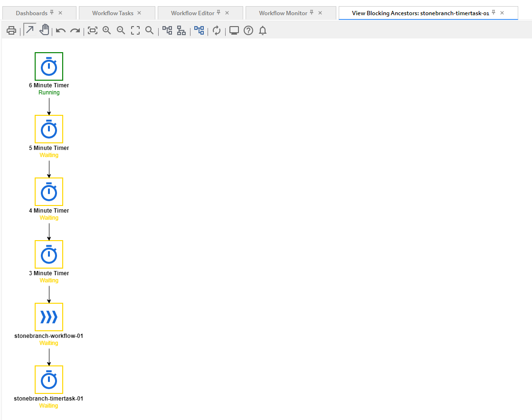The height and width of the screenshot is (420, 532).
Task: Close the Workflow Editor tab
Action: pos(227,13)
